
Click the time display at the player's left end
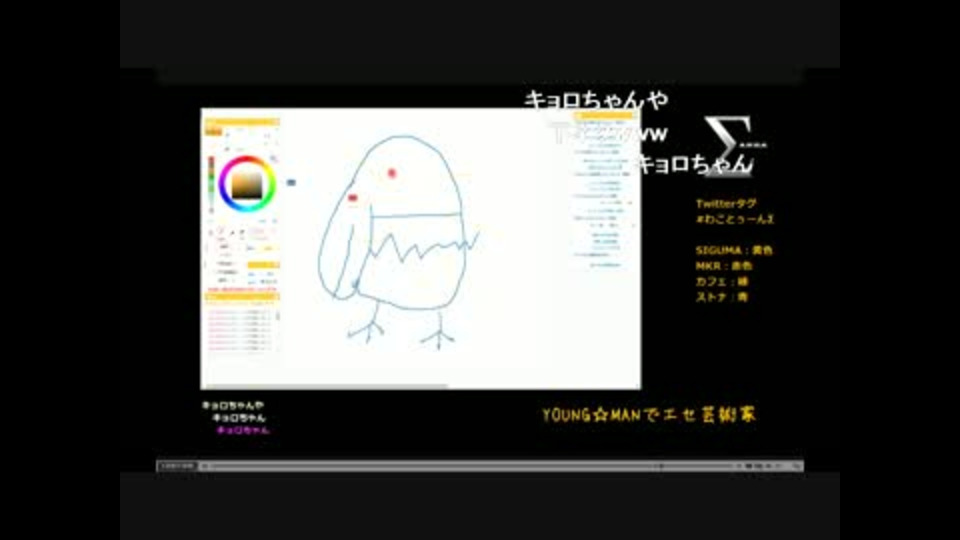coord(177,466)
